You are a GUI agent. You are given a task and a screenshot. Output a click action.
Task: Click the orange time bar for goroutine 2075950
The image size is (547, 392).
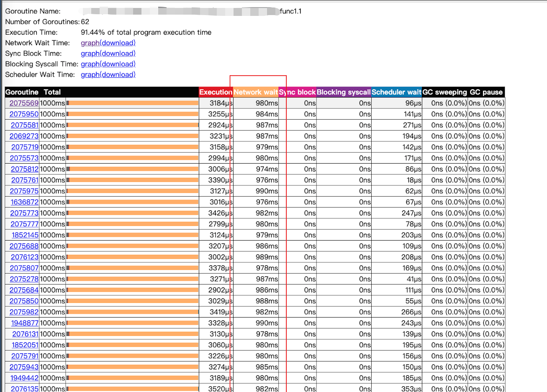click(x=132, y=114)
